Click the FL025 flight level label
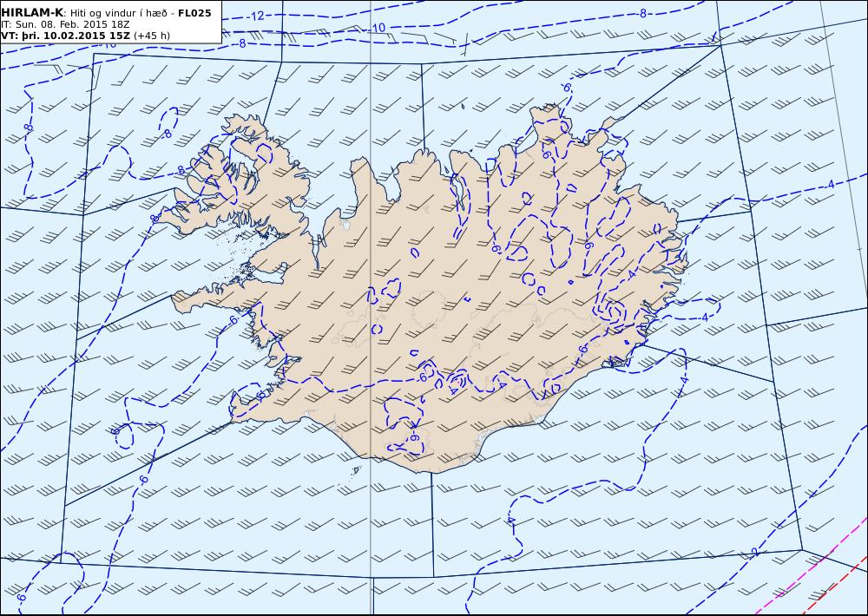Viewport: 868px width, 616px height. point(194,13)
